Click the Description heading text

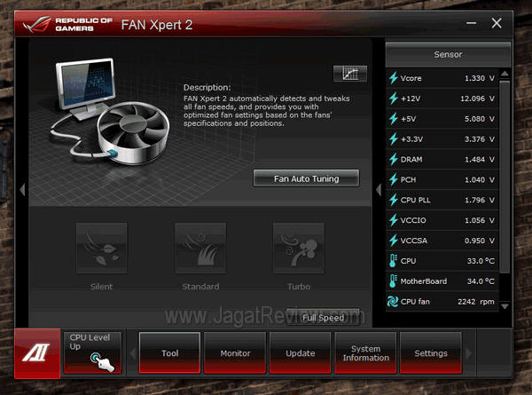207,87
